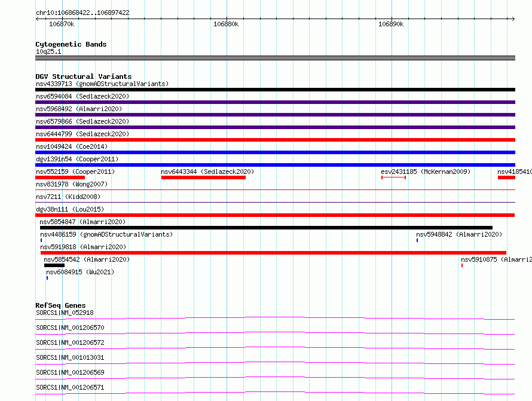Viewport: 532px width, 401px height.
Task: Click the esv2431185 (McKernan2009) label
Action: coord(426,172)
